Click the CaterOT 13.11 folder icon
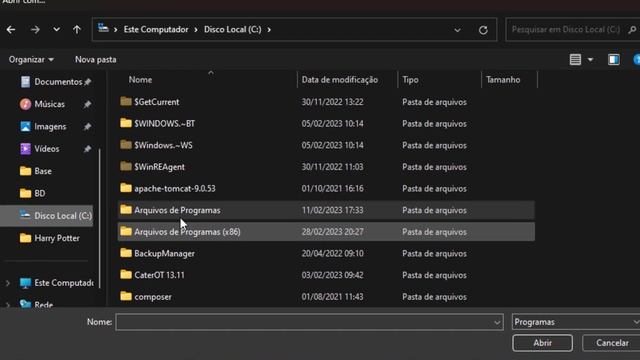 pyautogui.click(x=126, y=274)
